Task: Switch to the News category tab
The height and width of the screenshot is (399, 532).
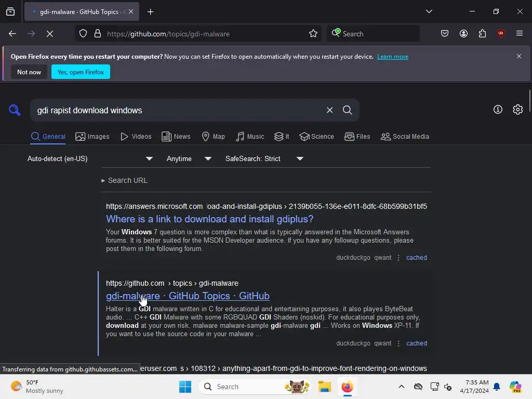Action: click(x=176, y=137)
